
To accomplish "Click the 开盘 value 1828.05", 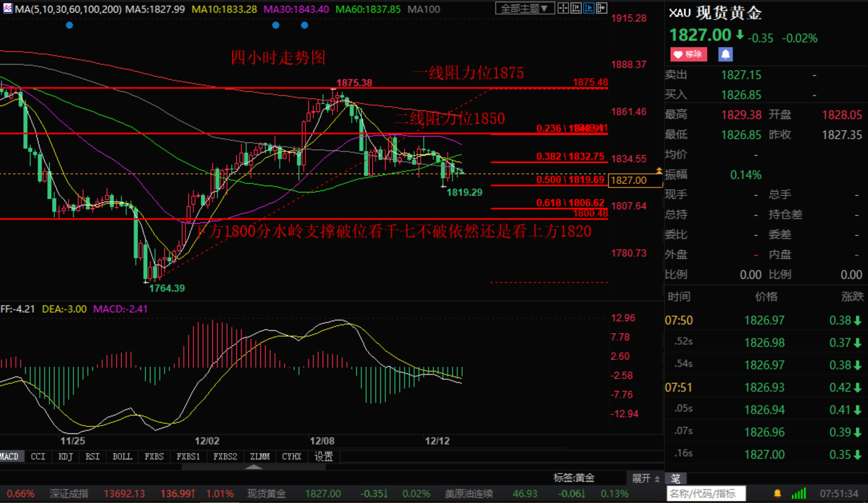I will [x=842, y=115].
